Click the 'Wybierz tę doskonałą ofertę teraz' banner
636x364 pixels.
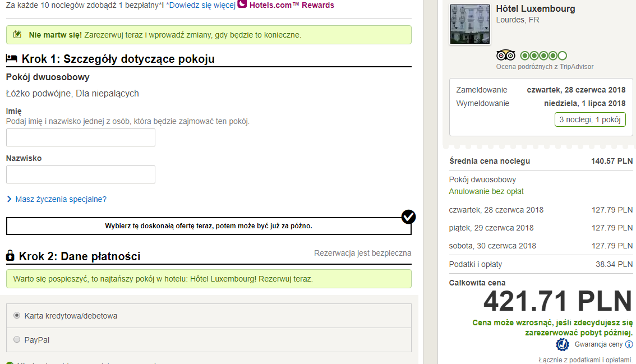click(x=209, y=226)
